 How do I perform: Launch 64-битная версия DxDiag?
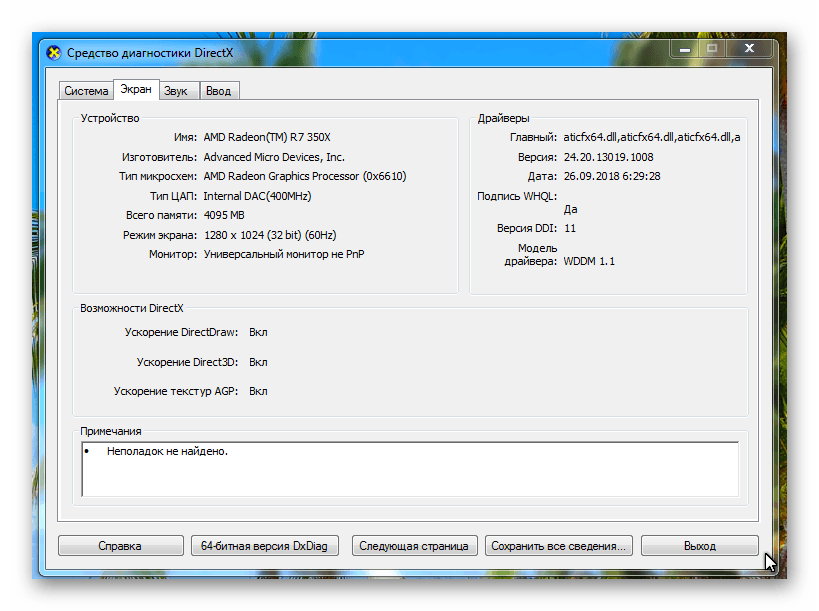click(x=265, y=546)
